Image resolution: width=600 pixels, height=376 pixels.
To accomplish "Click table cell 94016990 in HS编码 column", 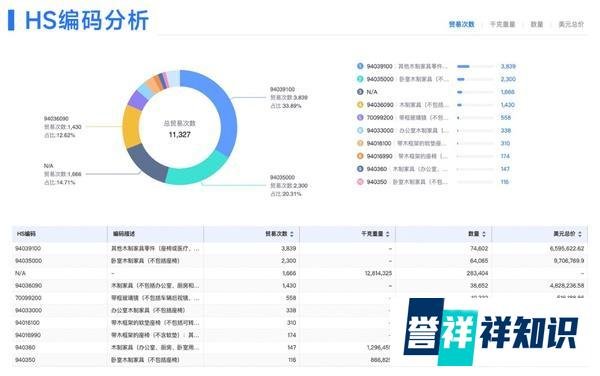I will (x=28, y=335).
